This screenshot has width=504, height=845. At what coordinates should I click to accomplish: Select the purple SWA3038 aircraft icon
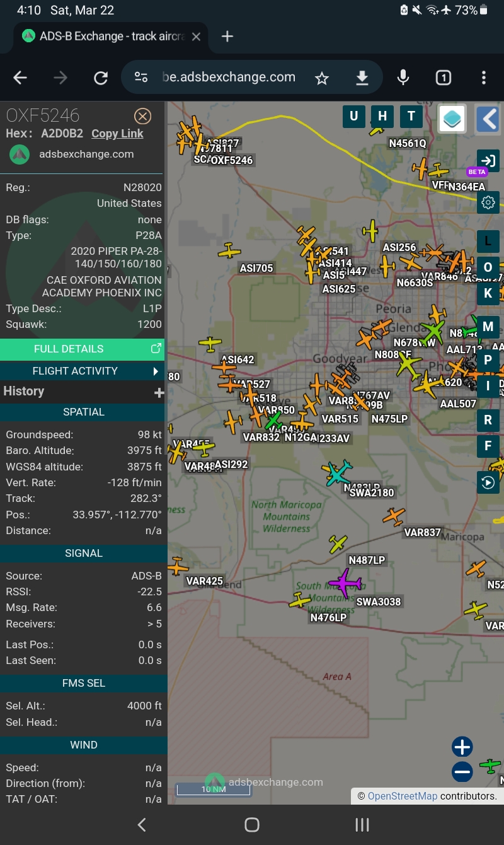tap(345, 583)
